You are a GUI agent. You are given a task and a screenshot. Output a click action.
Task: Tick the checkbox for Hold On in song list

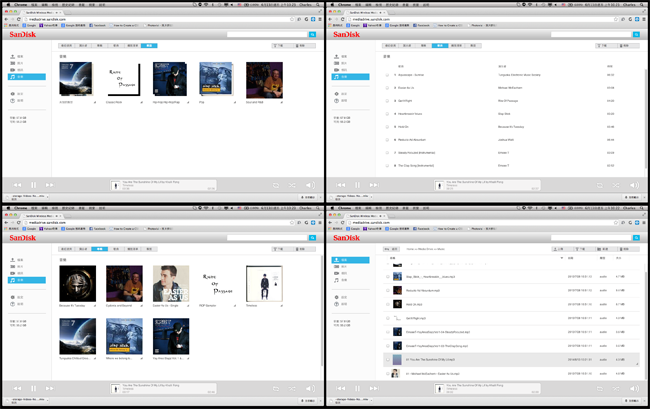click(388, 127)
